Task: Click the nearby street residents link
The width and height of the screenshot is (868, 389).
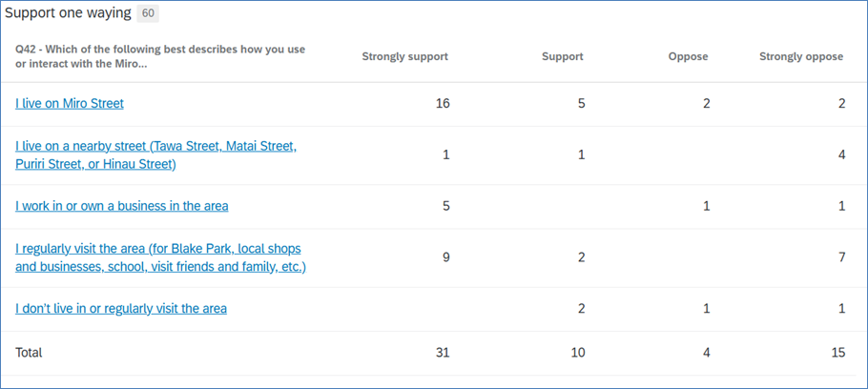Action: tap(155, 155)
